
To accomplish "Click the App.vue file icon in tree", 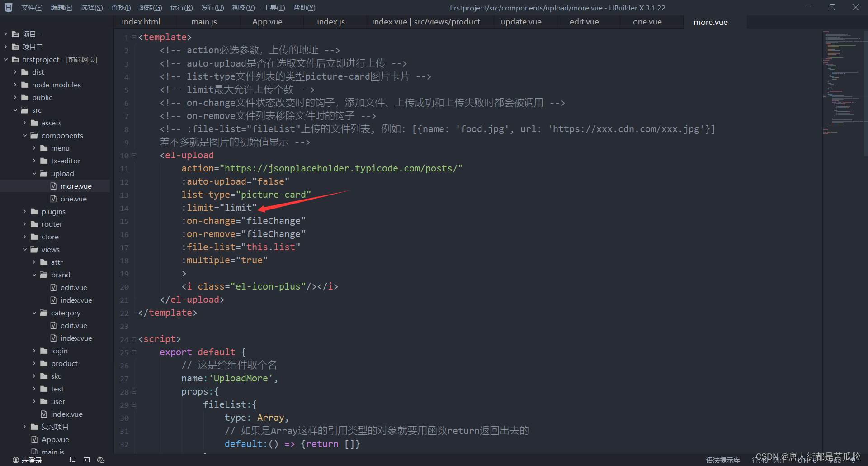I will point(34,439).
